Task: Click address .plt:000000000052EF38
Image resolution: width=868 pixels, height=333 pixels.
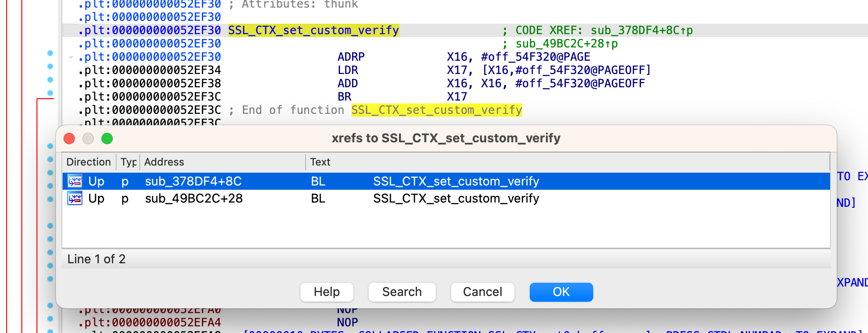Action: pyautogui.click(x=149, y=83)
